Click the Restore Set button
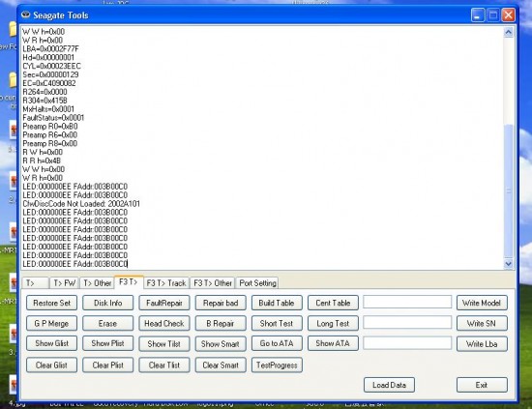The width and height of the screenshot is (532, 409). [51, 303]
